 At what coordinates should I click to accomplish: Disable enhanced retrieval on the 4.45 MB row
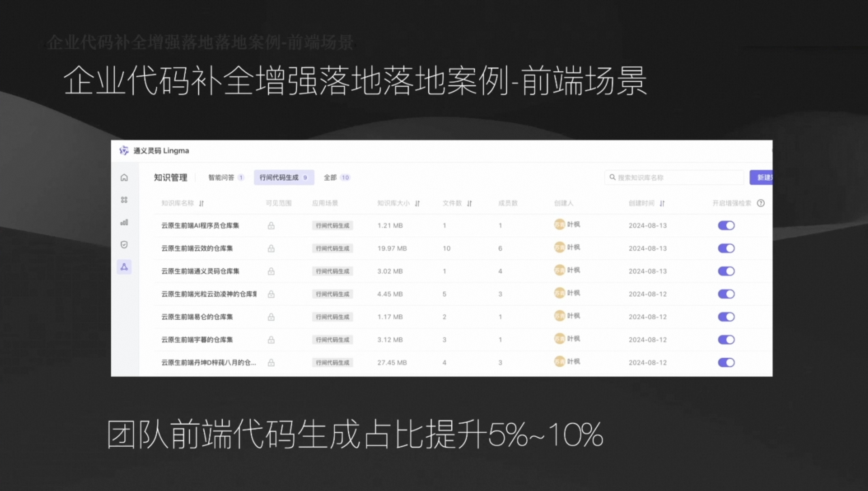[x=726, y=294]
